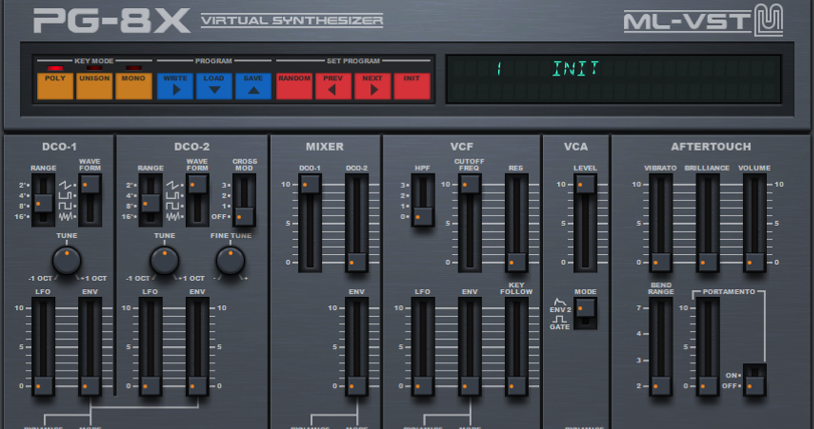The image size is (814, 429).
Task: Switch key mode to UNISON
Action: [x=94, y=85]
